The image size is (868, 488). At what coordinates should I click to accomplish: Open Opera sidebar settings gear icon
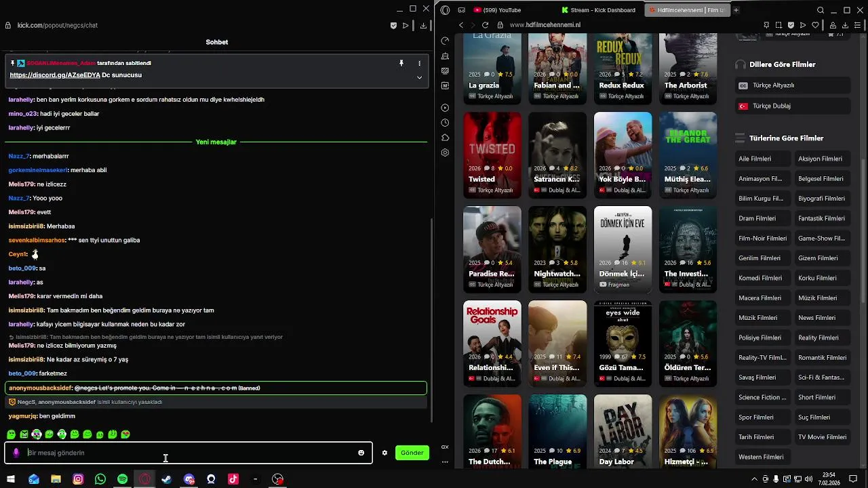click(x=445, y=152)
